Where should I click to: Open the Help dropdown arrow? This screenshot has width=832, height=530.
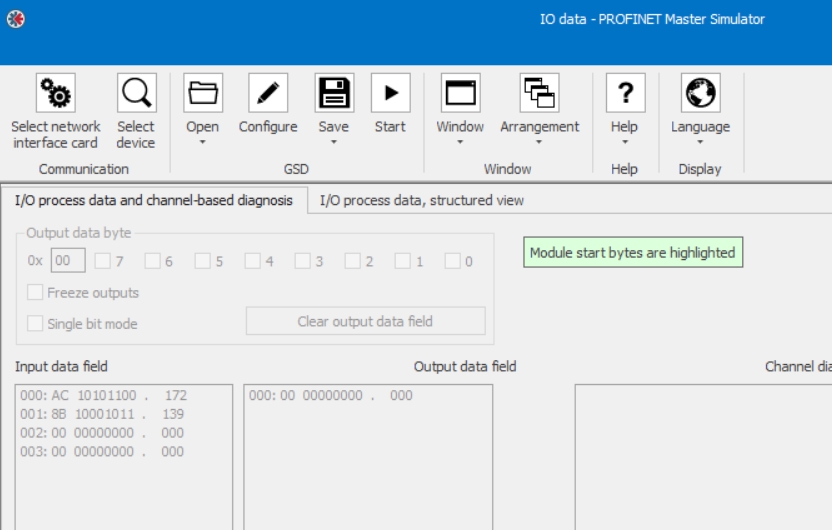[624, 142]
